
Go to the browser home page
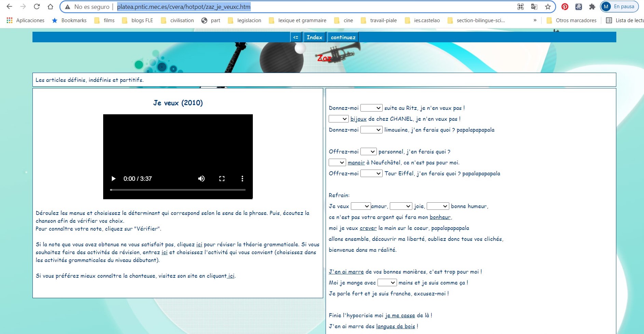pos(50,7)
